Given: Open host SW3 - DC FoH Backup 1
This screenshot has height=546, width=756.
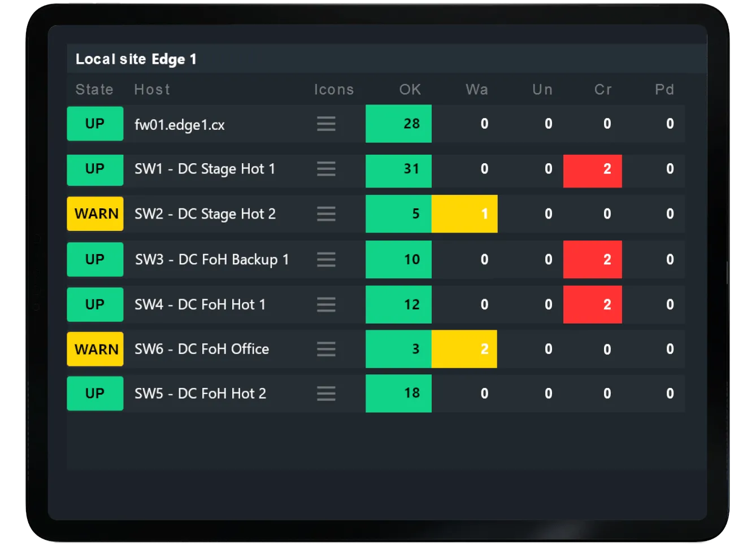Looking at the screenshot, I should click(211, 259).
